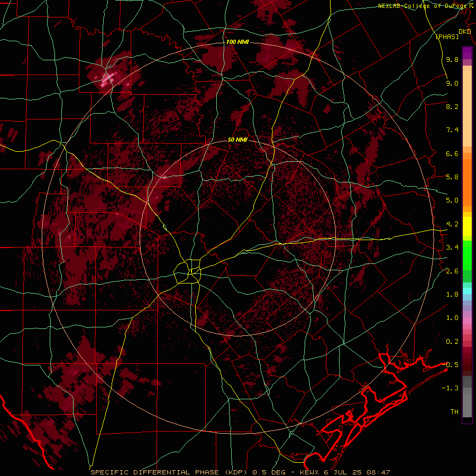
Task: Click the 4.2 value on the scale
Action: (x=452, y=224)
